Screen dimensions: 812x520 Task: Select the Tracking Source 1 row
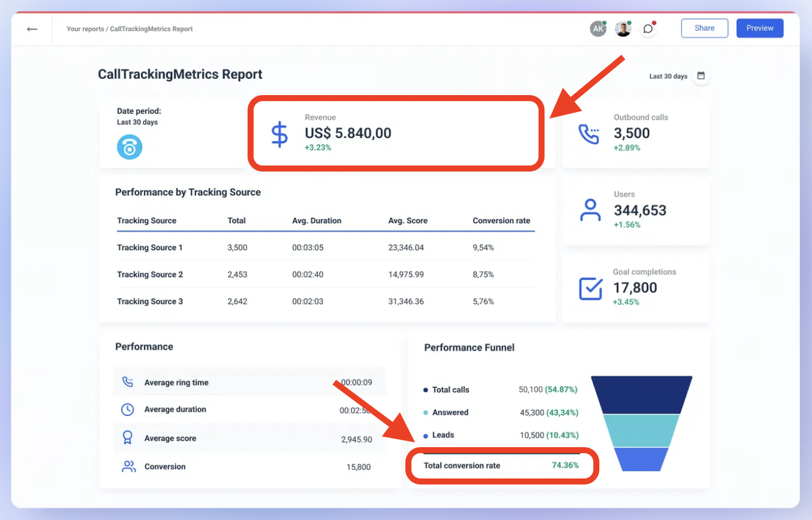(x=325, y=247)
